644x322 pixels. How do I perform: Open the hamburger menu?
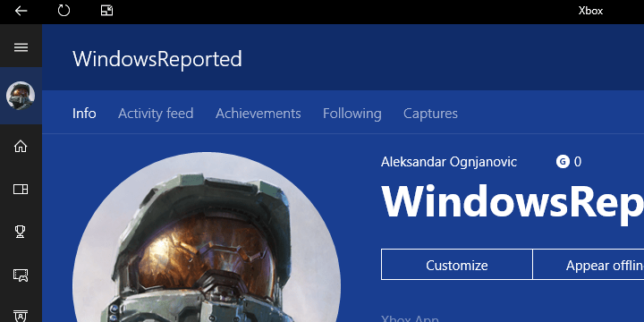21,47
